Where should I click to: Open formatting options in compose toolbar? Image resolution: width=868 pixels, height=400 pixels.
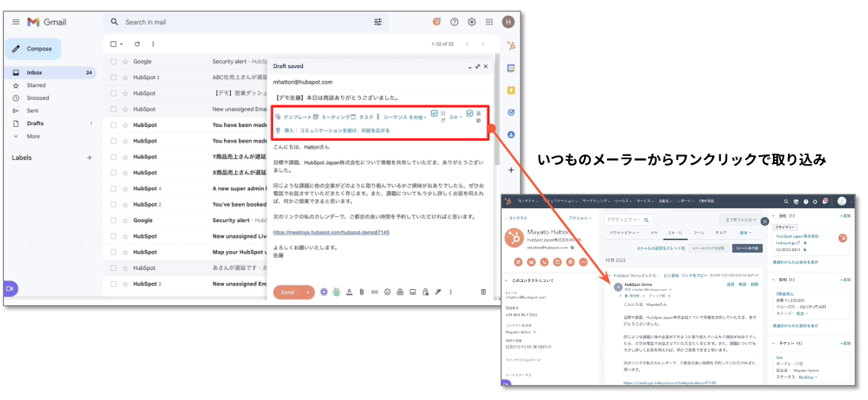click(x=349, y=292)
